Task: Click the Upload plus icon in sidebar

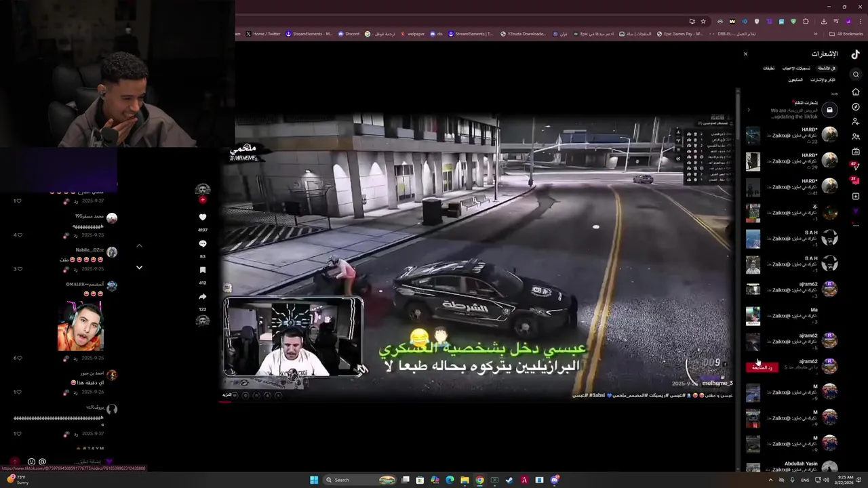Action: (x=856, y=197)
